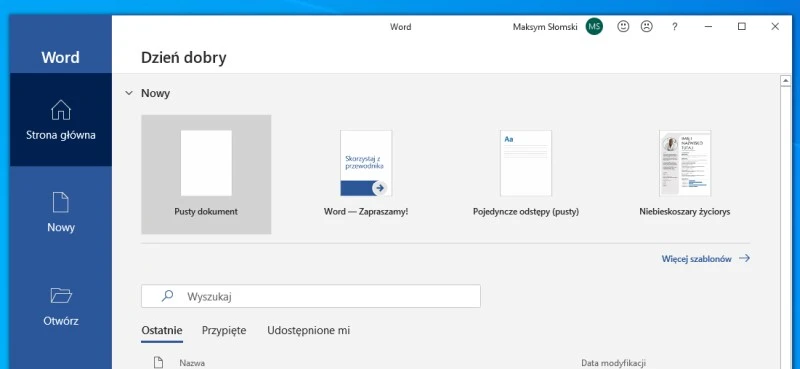Image resolution: width=800 pixels, height=369 pixels.
Task: Switch to the Ostatnie tab
Action: (162, 331)
